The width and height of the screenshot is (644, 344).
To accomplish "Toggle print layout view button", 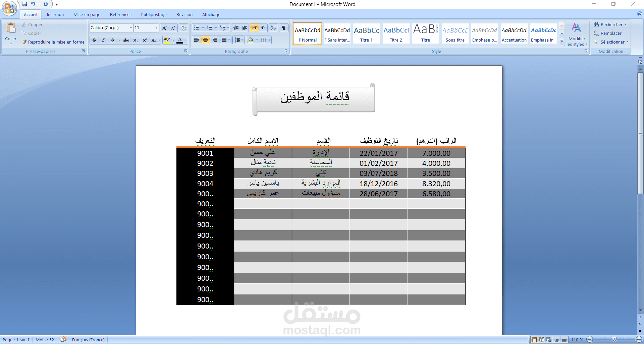I will click(534, 340).
